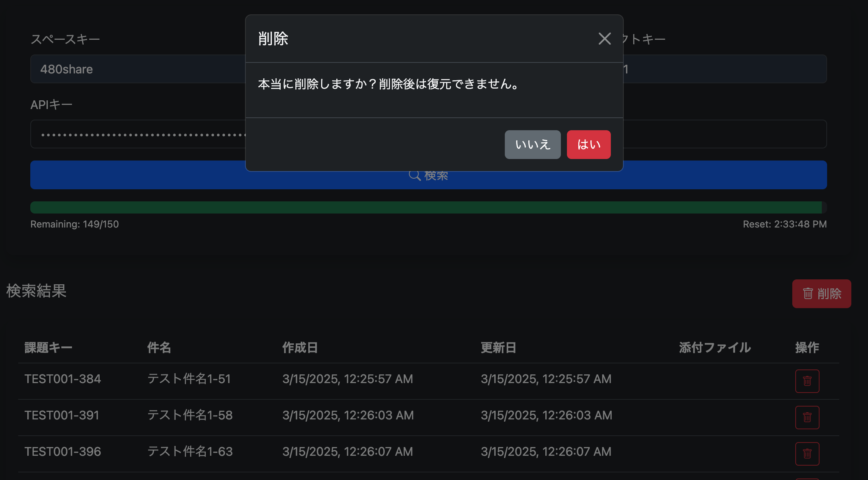Click the updated date of TEST001-391 row
The height and width of the screenshot is (480, 868).
point(546,415)
